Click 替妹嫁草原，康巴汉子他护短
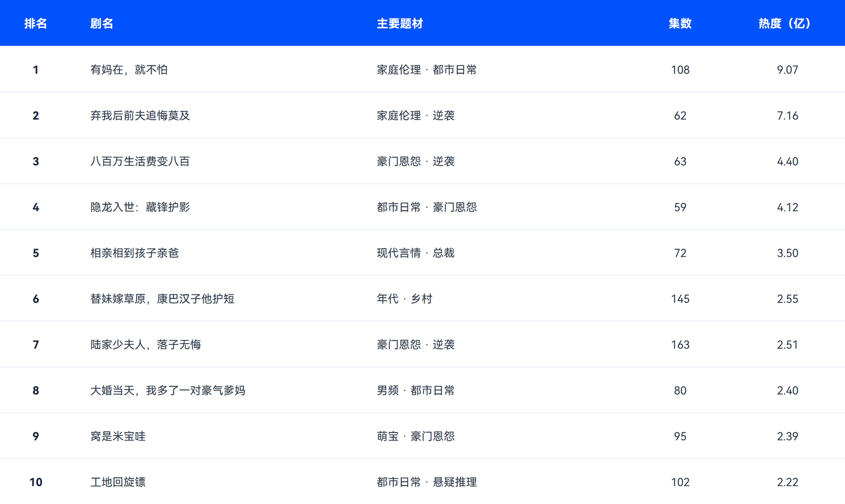 (x=162, y=299)
